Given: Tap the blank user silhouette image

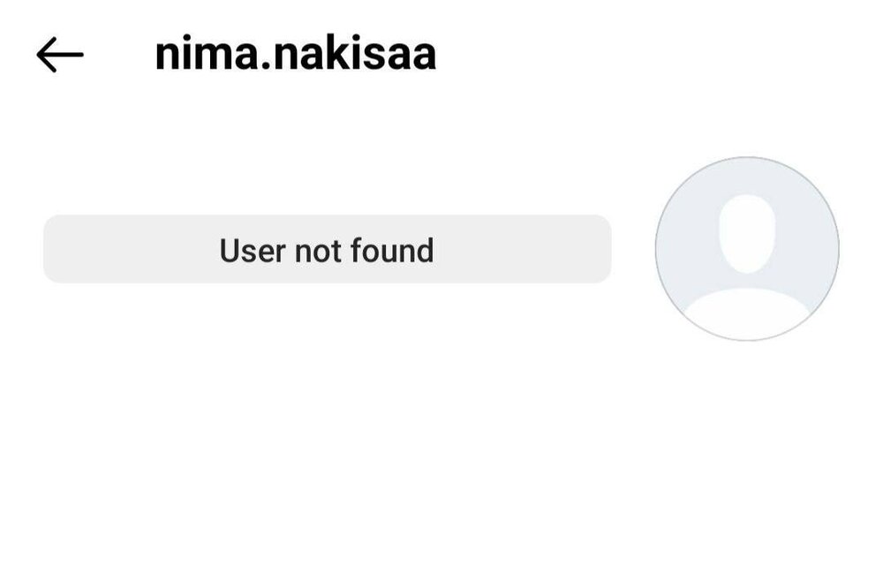Looking at the screenshot, I should 747,248.
